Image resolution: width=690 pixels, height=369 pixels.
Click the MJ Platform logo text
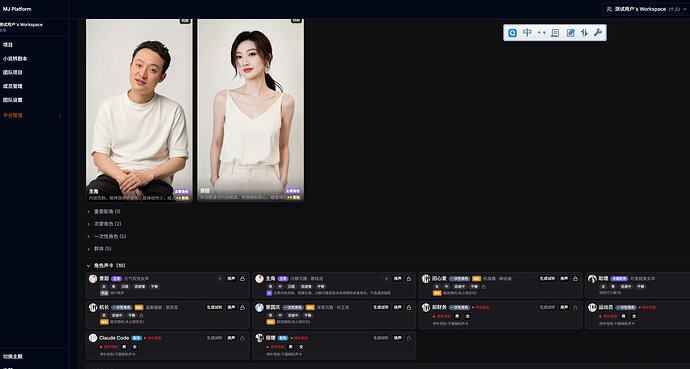17,9
